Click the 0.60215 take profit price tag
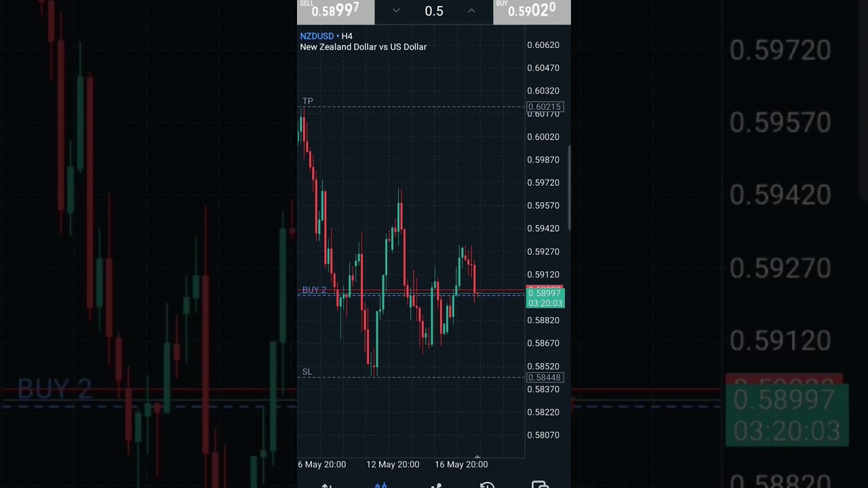Screen dimensions: 868x488 545,107
